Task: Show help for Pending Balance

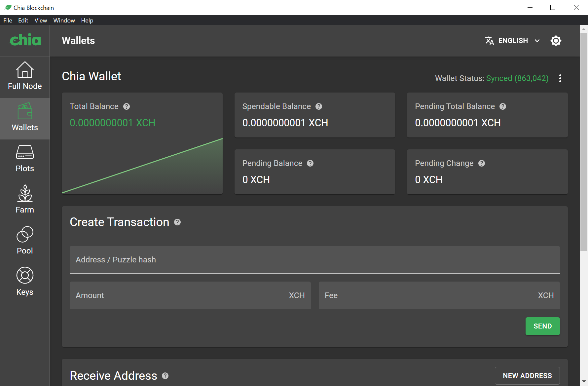Action: [x=310, y=163]
